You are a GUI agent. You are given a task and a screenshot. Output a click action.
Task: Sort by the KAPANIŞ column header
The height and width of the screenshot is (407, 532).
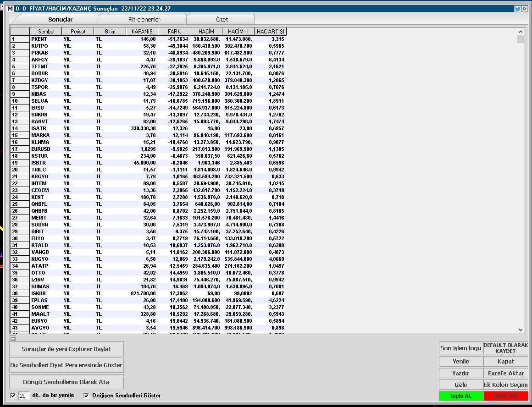coord(142,32)
